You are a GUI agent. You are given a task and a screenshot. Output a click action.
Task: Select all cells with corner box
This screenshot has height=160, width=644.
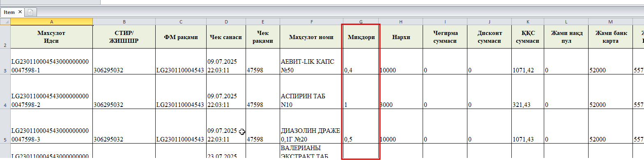[x=5, y=21]
